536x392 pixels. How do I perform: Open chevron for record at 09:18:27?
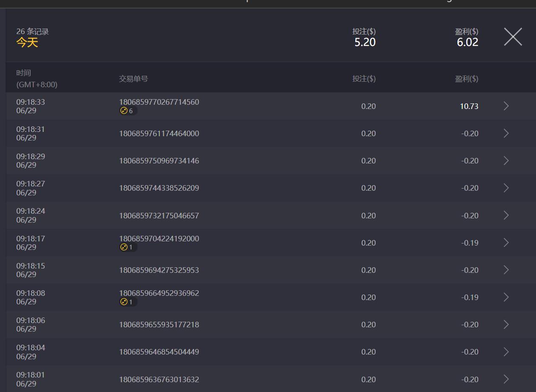[x=506, y=188]
